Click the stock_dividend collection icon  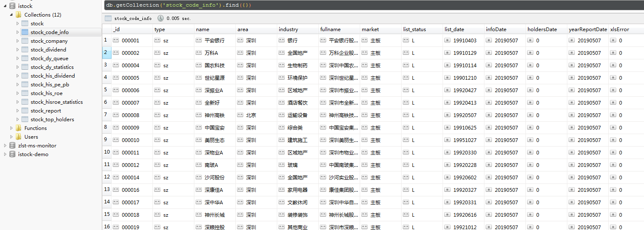(25, 49)
